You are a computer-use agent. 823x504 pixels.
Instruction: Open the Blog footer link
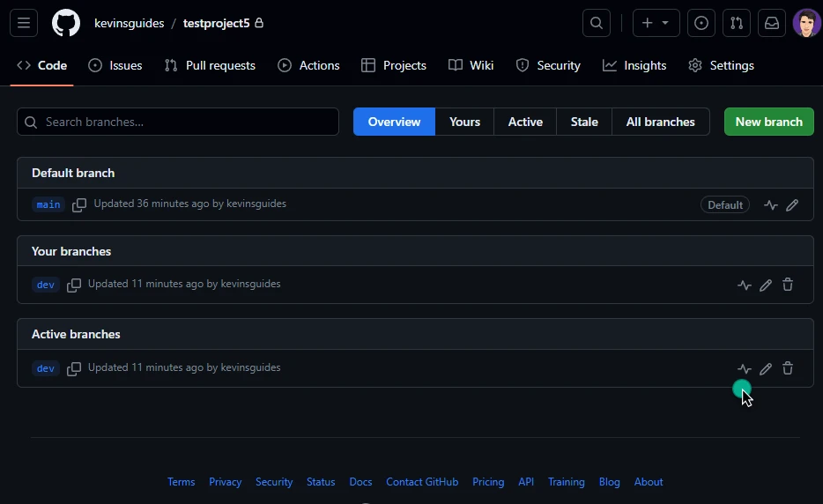coord(610,482)
